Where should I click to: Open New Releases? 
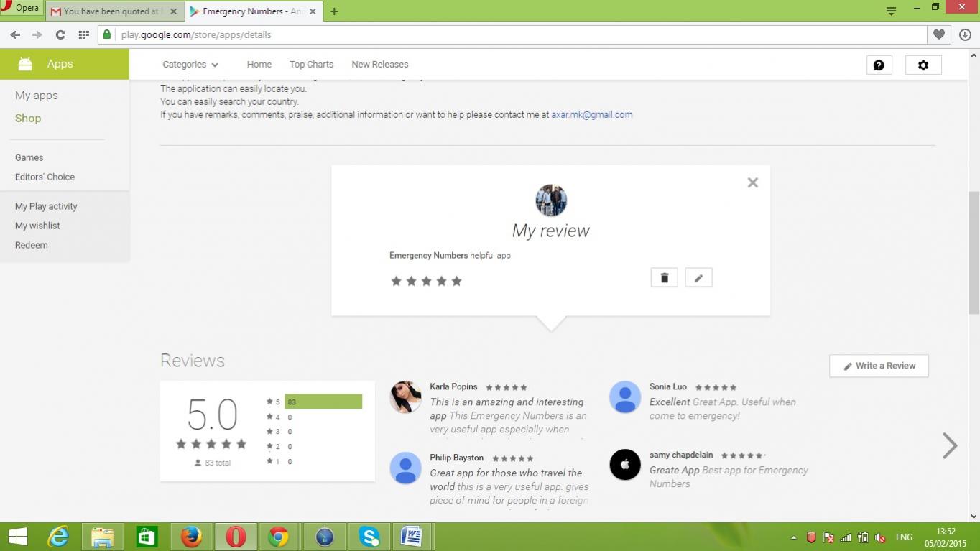click(380, 65)
